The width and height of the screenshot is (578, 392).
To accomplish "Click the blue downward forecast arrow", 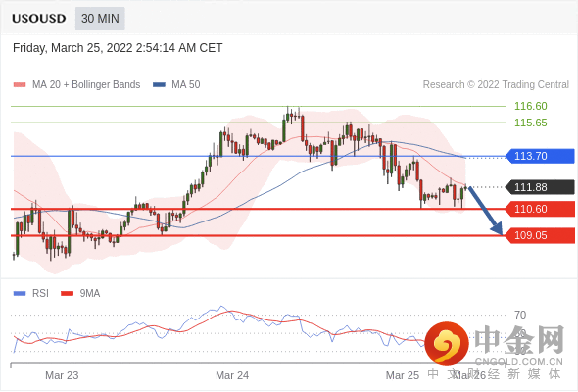I will [486, 212].
